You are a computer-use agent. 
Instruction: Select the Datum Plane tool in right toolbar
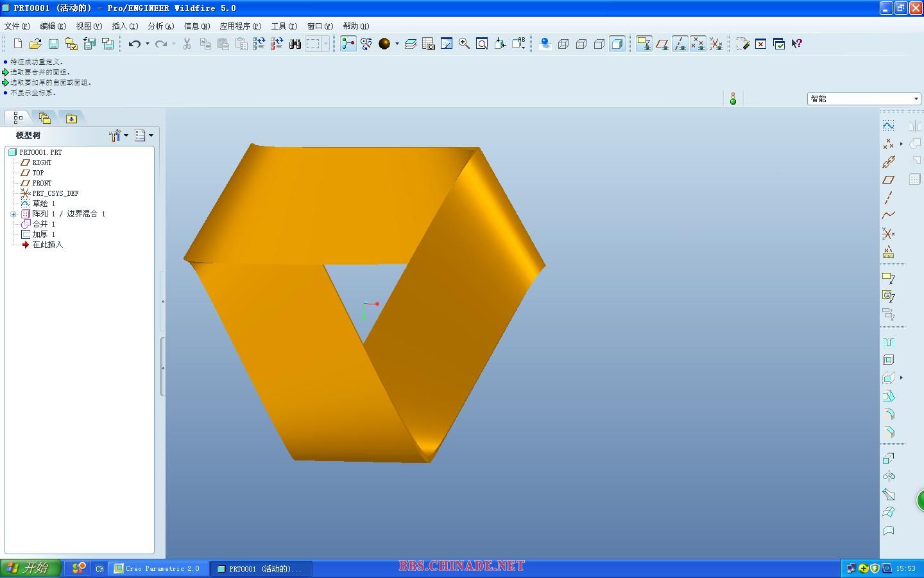click(888, 180)
